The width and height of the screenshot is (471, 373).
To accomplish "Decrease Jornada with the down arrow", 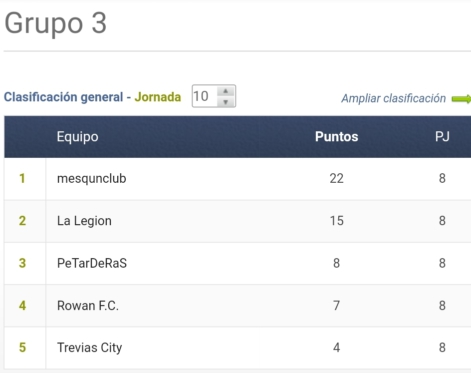I will 226,102.
